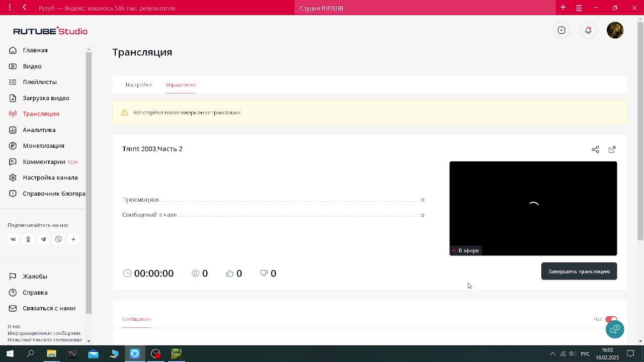Screen dimensions: 644x362
Task: Switch to the Настройки tab
Action: pos(138,84)
